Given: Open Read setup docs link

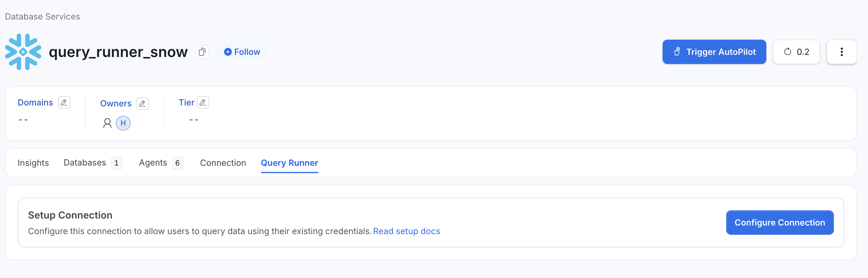Looking at the screenshot, I should click(x=406, y=231).
